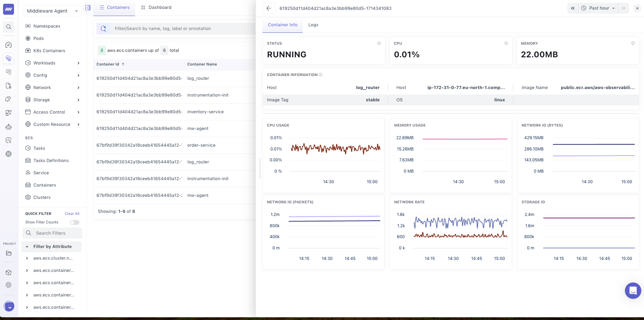Sort by the Container Id column header

point(110,64)
